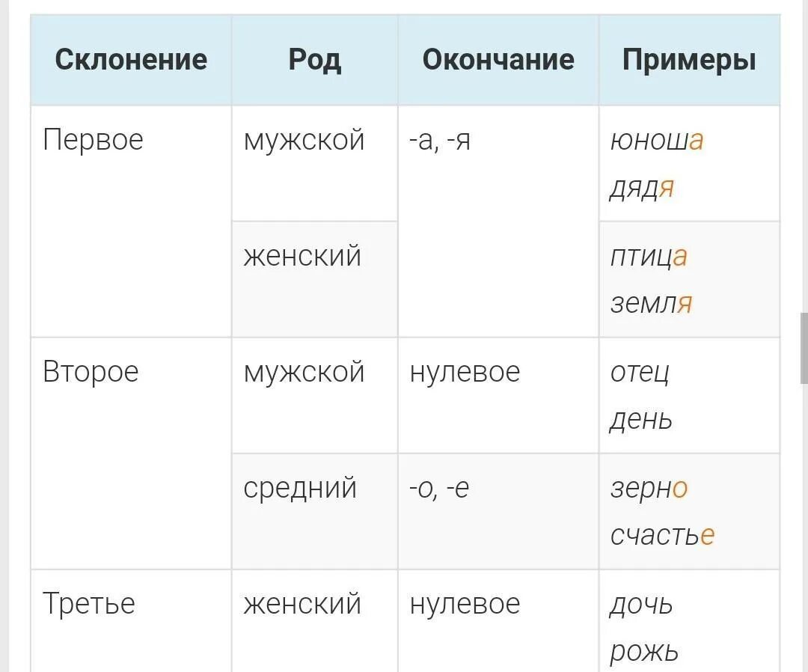Click the example word счастье
Image resolution: width=808 pixels, height=672 pixels.
point(662,535)
